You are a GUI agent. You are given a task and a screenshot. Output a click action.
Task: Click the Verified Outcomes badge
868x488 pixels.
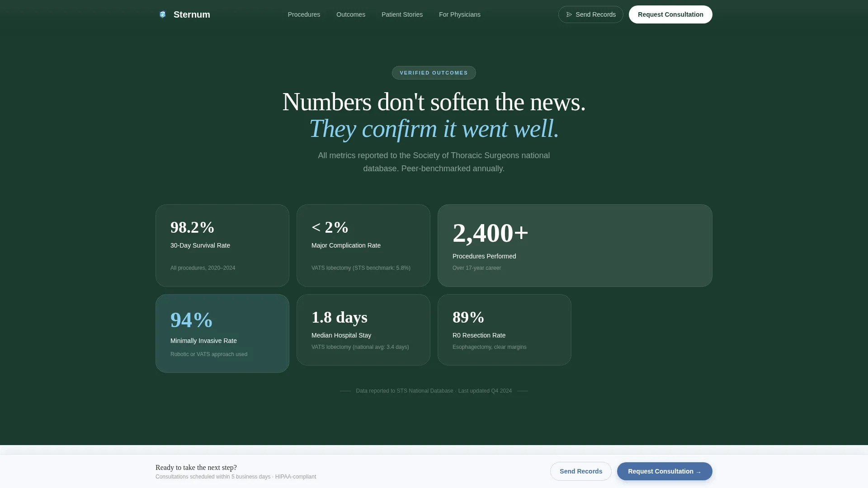click(x=434, y=73)
